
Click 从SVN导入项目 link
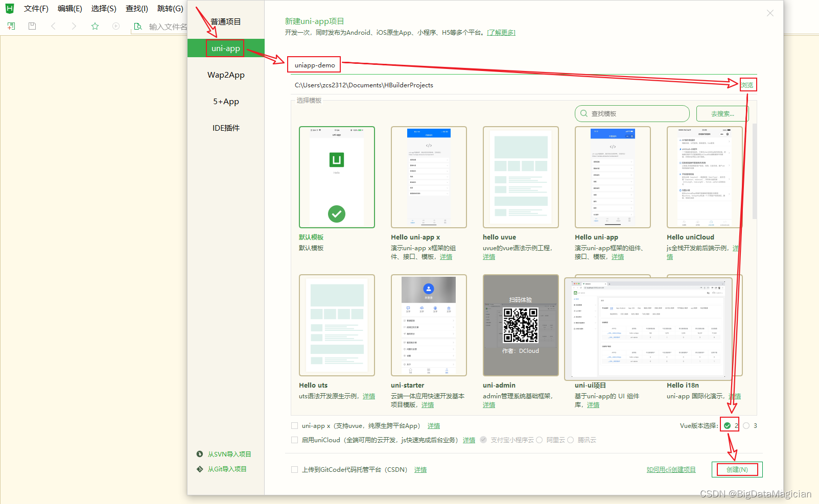coord(229,454)
